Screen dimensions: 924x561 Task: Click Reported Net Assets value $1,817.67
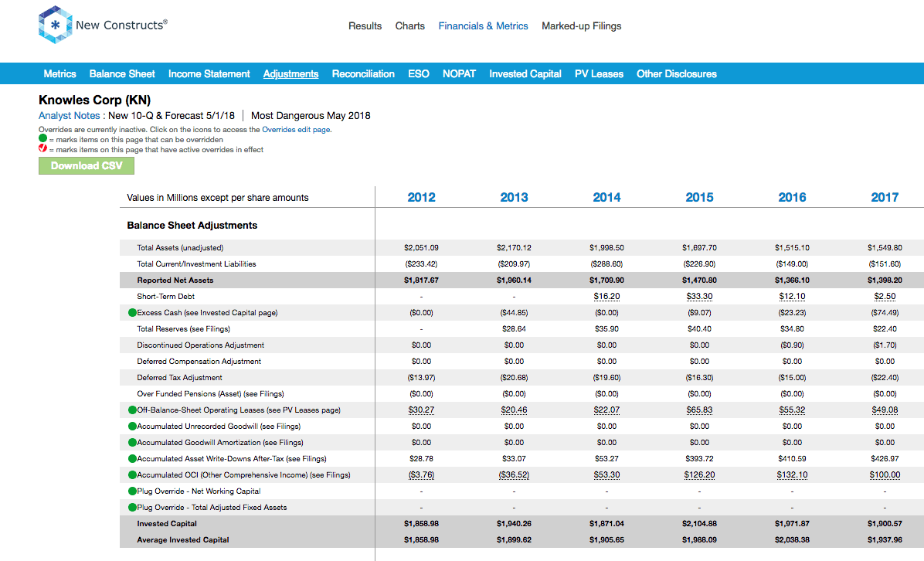tap(421, 280)
